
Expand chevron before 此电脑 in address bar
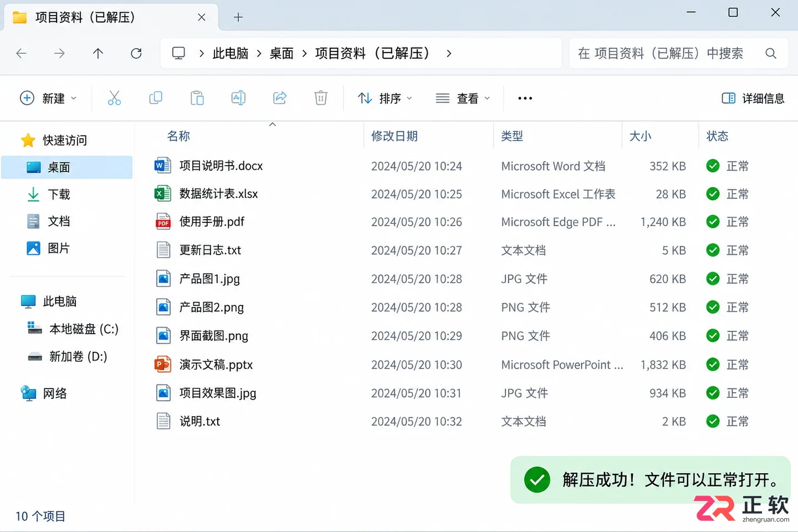(x=201, y=53)
